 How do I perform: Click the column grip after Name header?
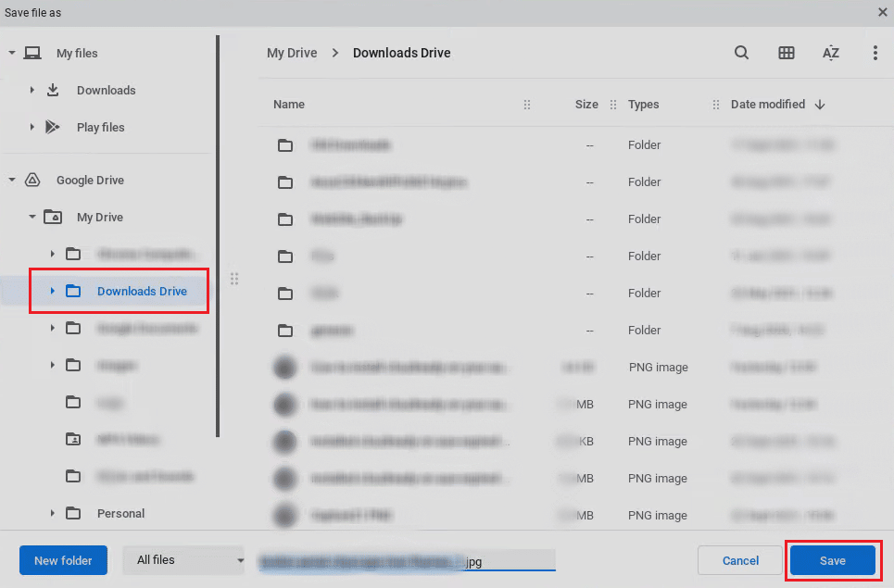pos(527,105)
